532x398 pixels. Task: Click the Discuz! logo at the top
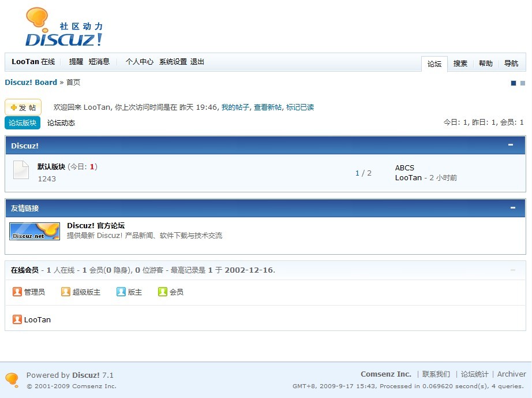click(x=64, y=27)
